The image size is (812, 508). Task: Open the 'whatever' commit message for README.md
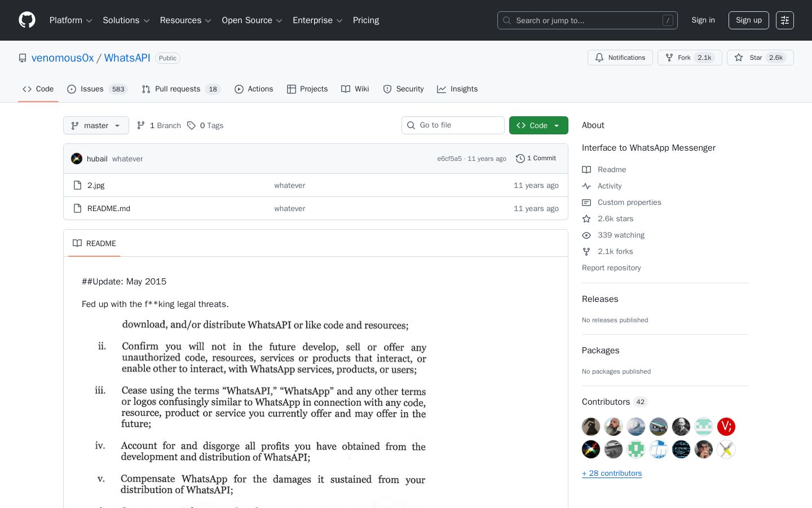(x=290, y=208)
